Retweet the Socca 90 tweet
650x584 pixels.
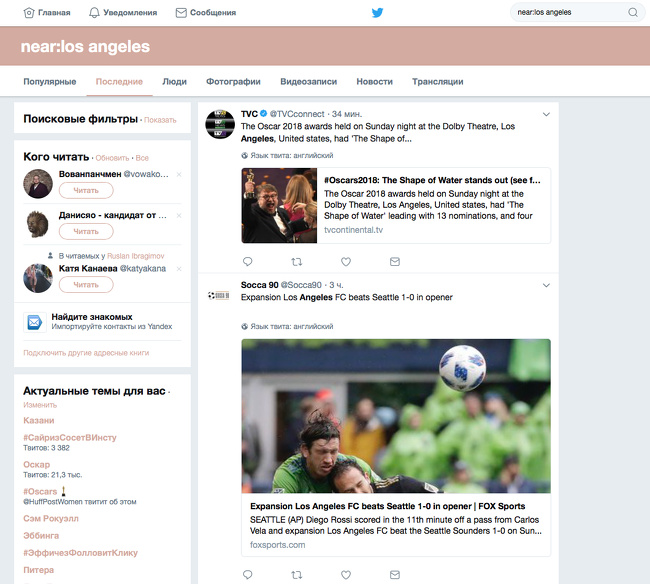296,575
